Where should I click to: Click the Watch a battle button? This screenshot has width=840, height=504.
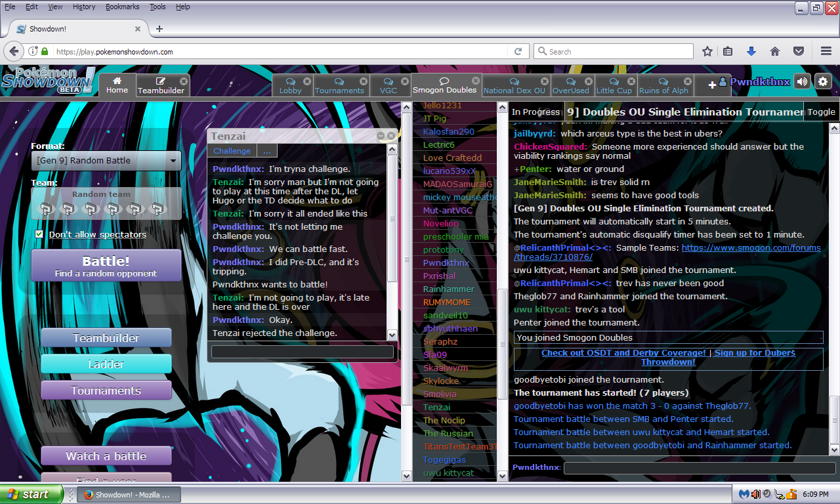[106, 456]
